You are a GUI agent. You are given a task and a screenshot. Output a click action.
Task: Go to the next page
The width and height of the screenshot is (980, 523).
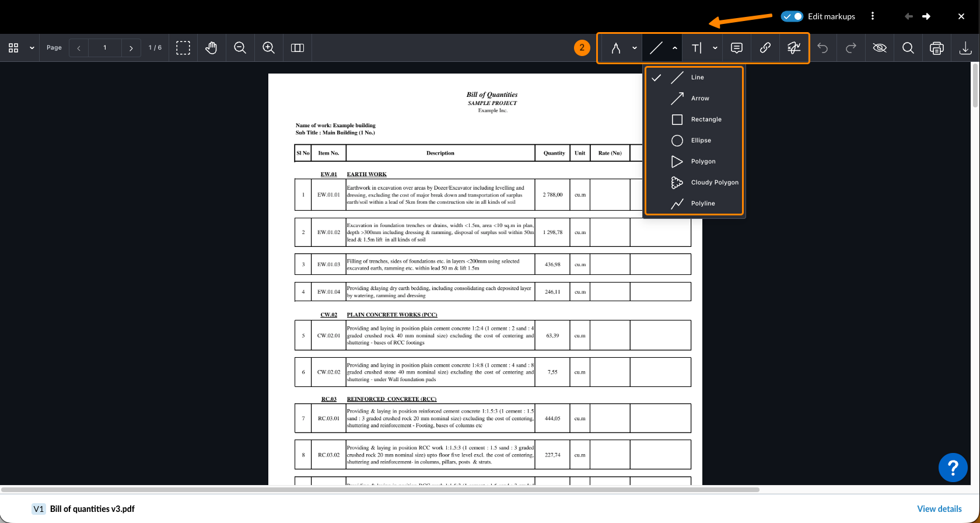click(131, 48)
